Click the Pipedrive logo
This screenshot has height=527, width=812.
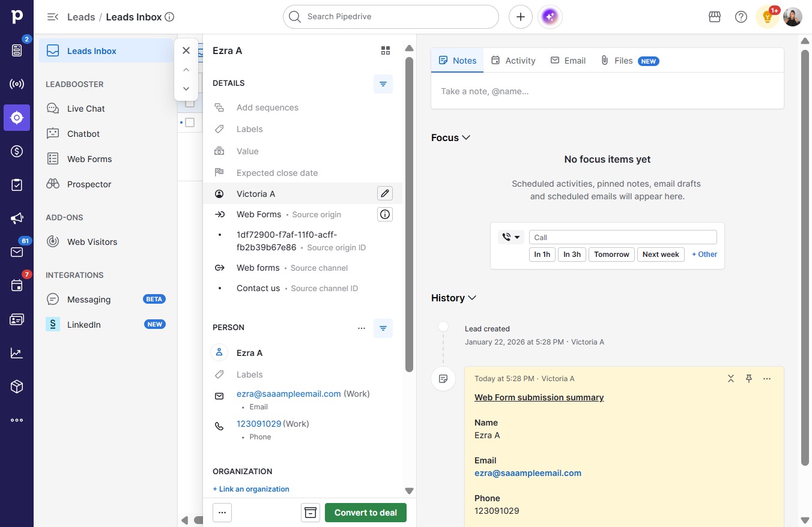(x=17, y=17)
